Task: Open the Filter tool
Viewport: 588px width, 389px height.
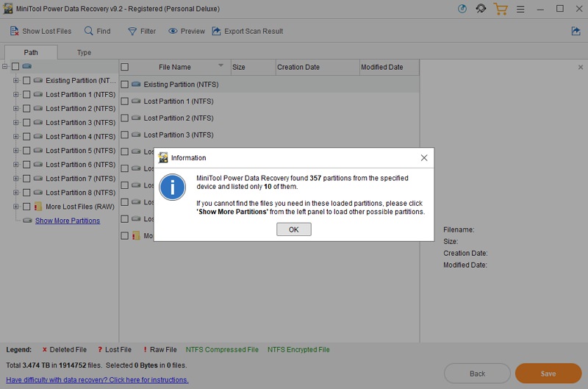Action: (142, 31)
